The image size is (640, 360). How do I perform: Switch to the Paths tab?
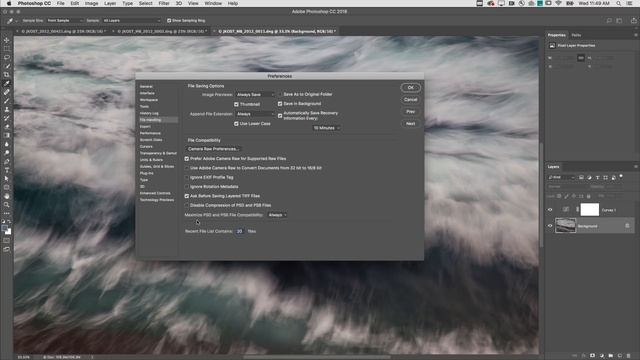coord(576,35)
